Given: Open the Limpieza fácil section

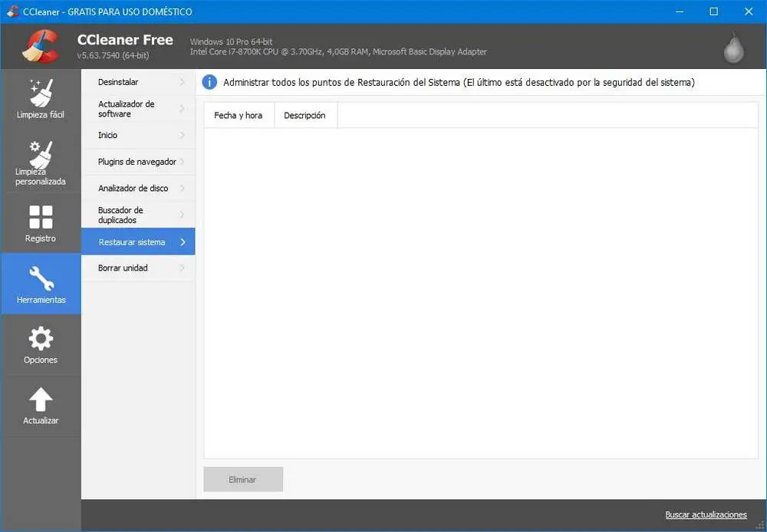Looking at the screenshot, I should pos(41,99).
